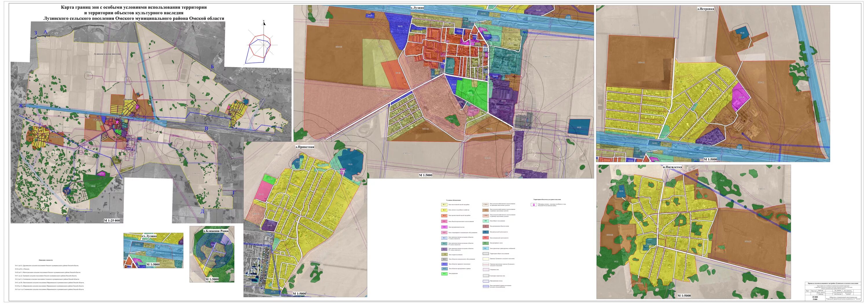
Task: Click the map title 'Карта границ зон с особыми условиями'
Action: coord(134,7)
